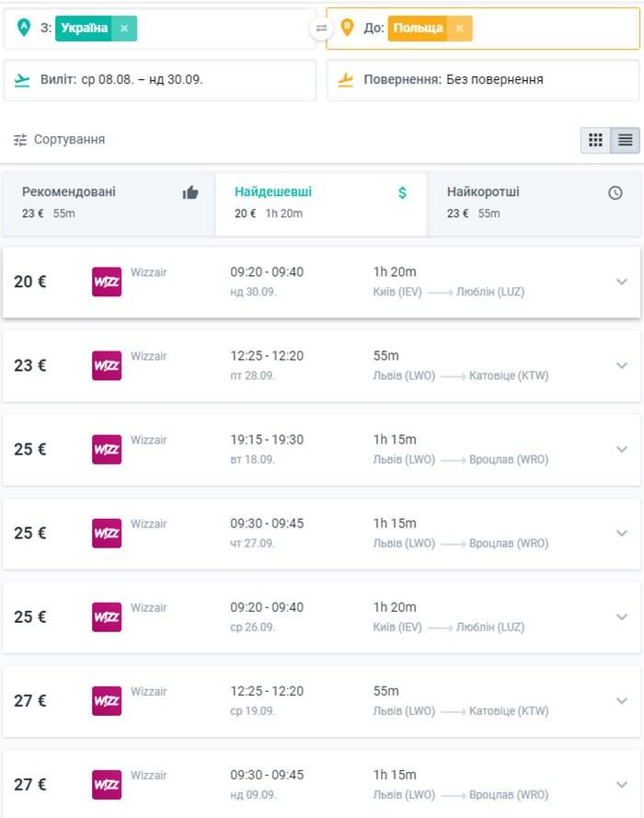Click the yellow destination pin icon

tap(349, 28)
